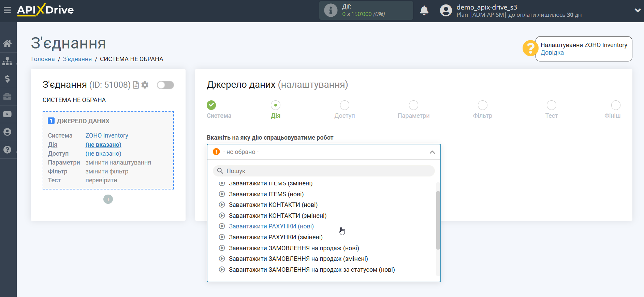Select Завантажити ЗАМОВЛЕННЯ на продаж (змінені)
The width and height of the screenshot is (644, 297).
(x=298, y=259)
